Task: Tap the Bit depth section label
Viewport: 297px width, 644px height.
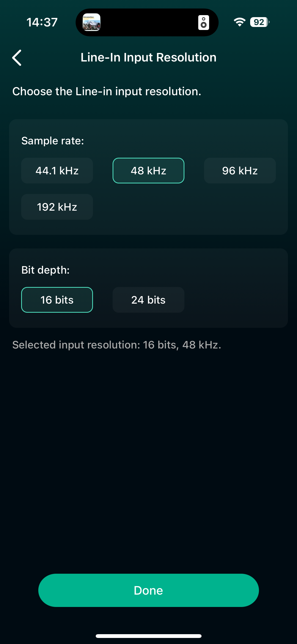Action: pos(46,270)
